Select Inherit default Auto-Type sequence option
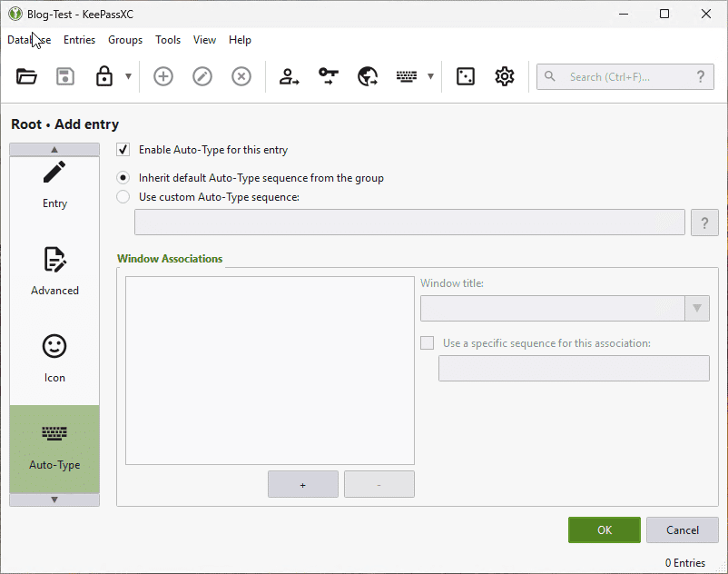The image size is (728, 574). pyautogui.click(x=123, y=178)
